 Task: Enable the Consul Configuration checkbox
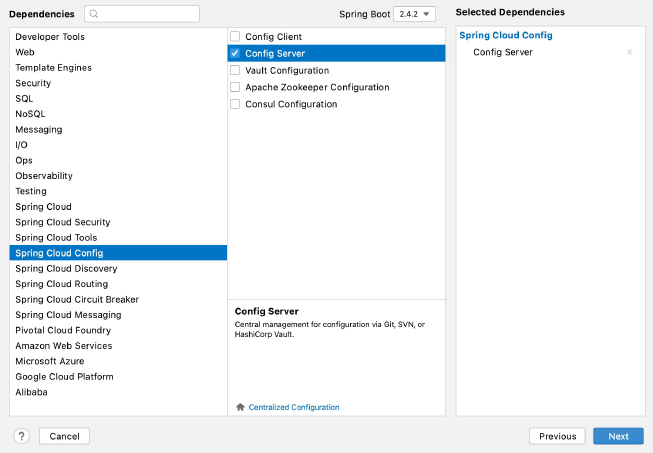click(x=235, y=104)
